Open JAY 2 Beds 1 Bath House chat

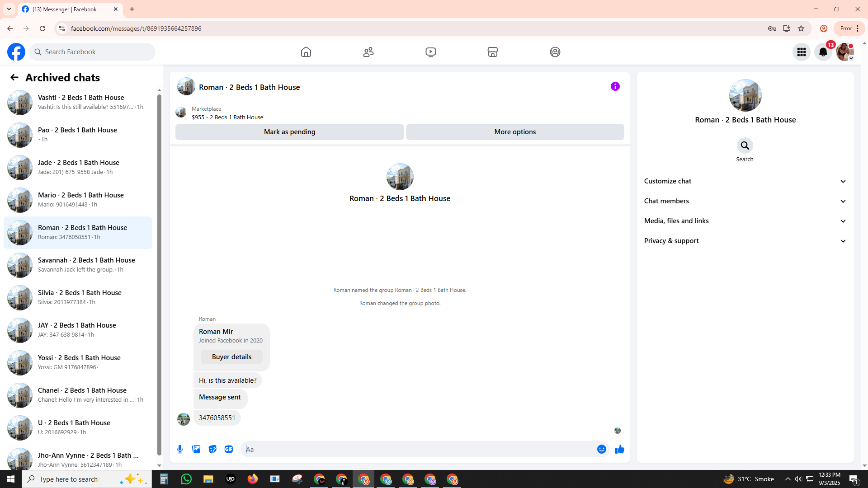(x=78, y=330)
